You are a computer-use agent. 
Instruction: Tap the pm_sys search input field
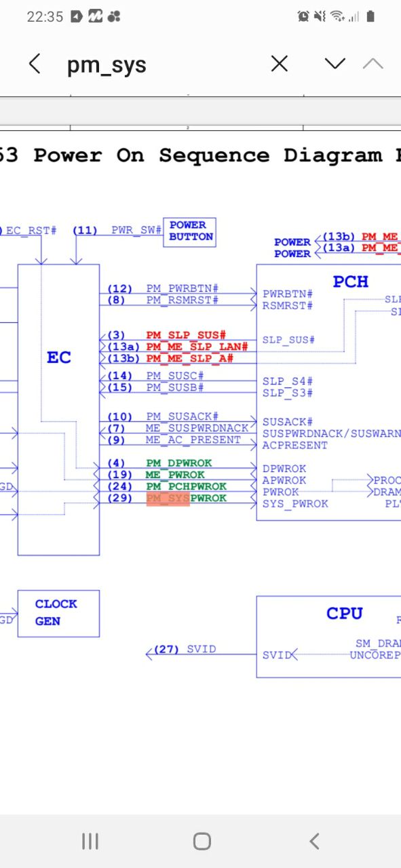pos(156,65)
